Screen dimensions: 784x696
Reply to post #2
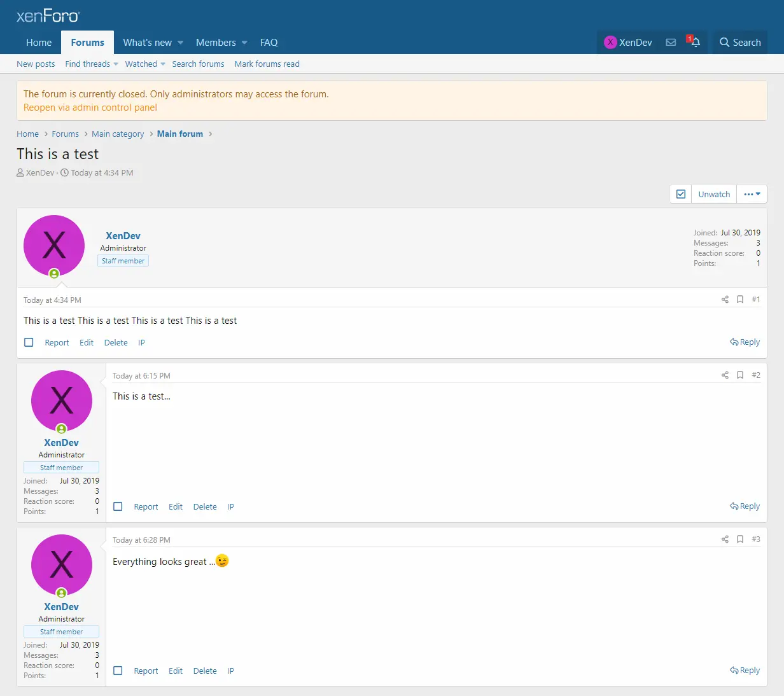pos(745,506)
